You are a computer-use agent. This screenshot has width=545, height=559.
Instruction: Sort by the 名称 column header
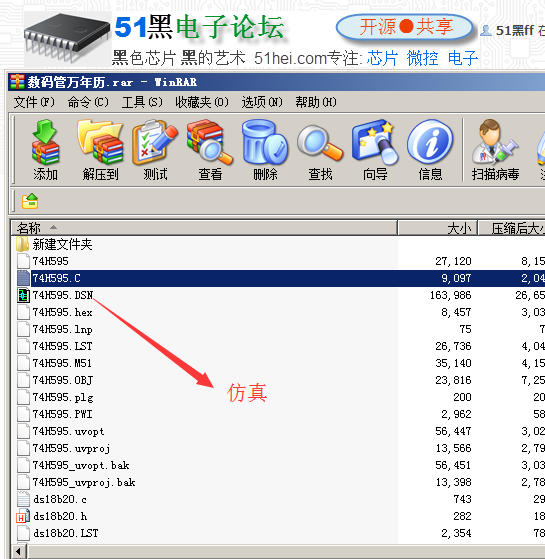pos(204,228)
